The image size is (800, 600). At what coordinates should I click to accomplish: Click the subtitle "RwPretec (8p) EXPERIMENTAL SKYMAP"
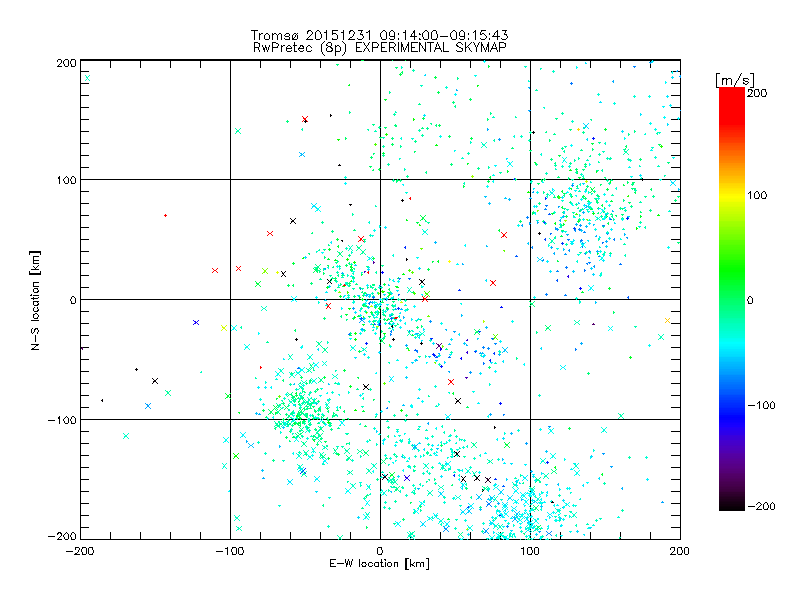pos(380,48)
